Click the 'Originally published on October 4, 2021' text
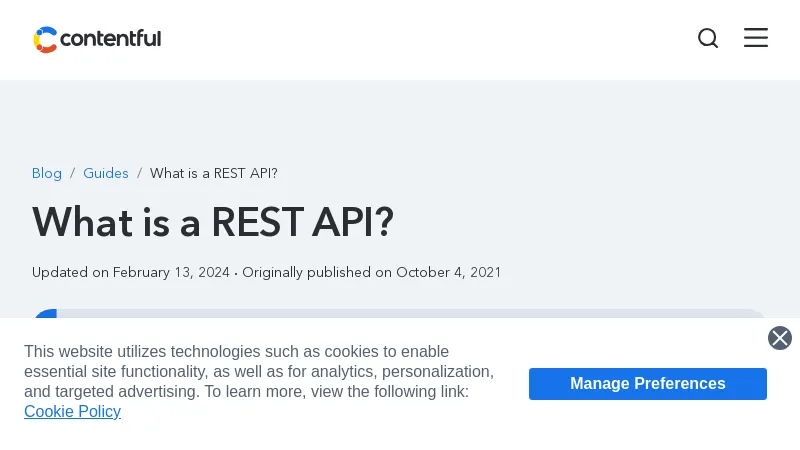The image size is (800, 450). pos(371,272)
